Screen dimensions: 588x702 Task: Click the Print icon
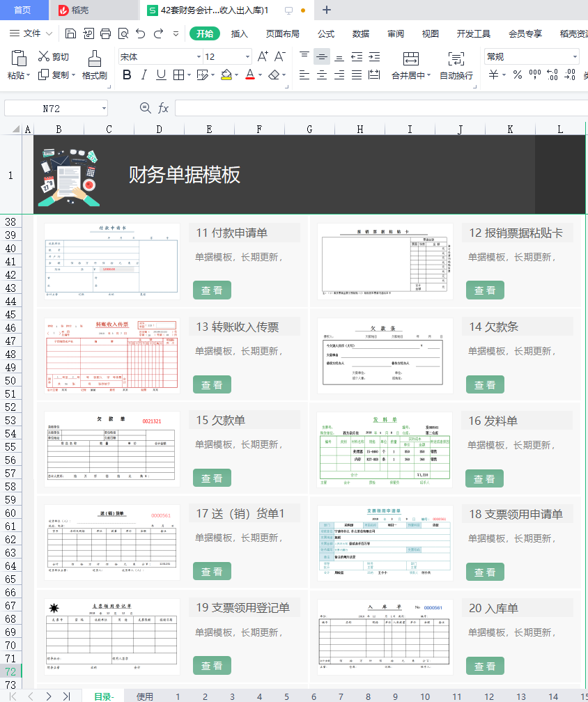(x=106, y=33)
